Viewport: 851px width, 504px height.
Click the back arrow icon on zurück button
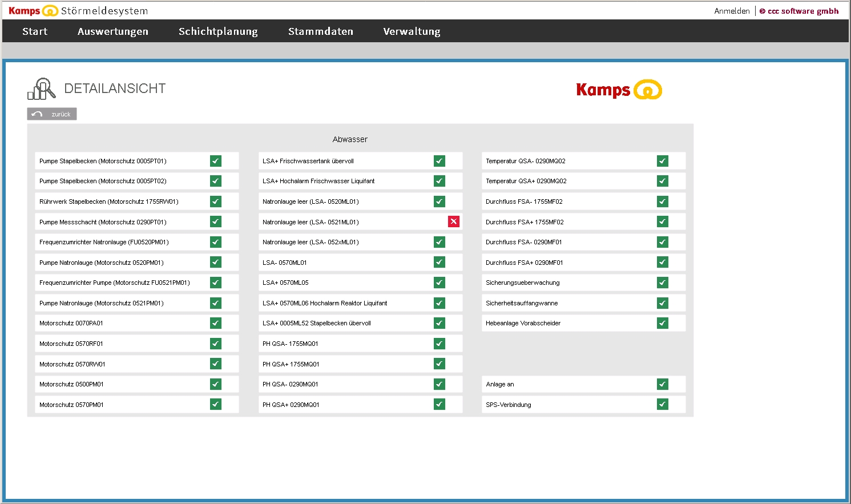[x=37, y=114]
